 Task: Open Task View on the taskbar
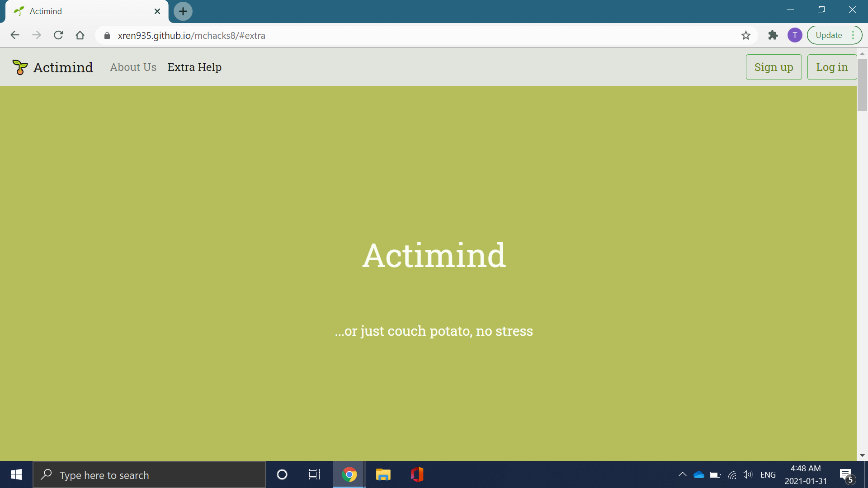(x=314, y=474)
